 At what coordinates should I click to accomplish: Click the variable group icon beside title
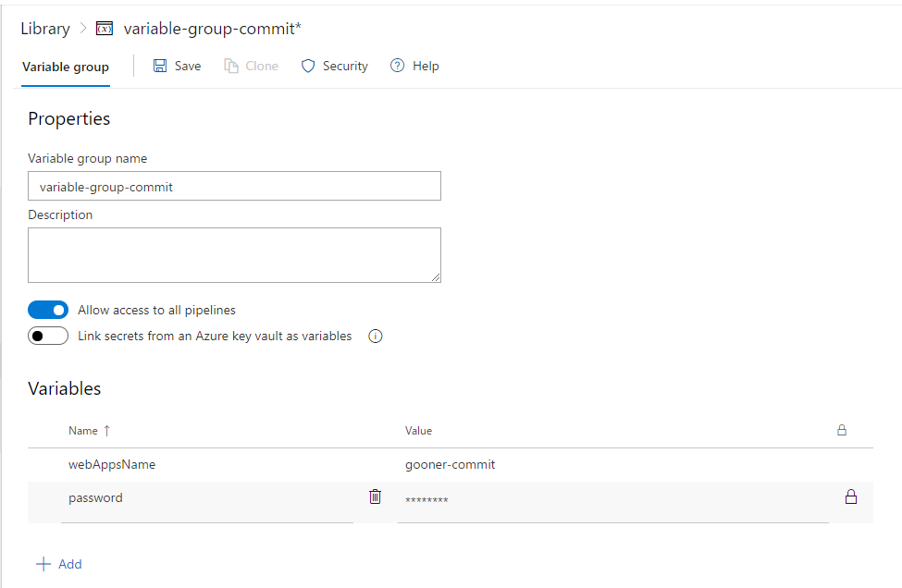(x=105, y=29)
